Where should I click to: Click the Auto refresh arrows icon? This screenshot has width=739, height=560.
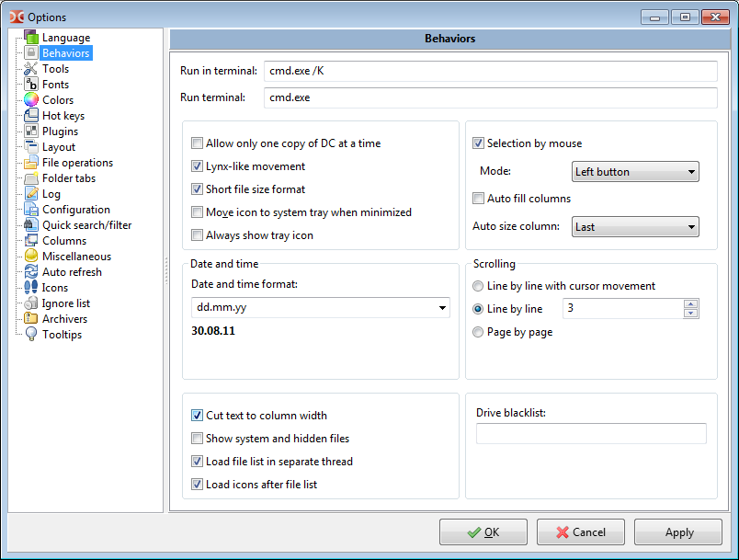coord(31,272)
